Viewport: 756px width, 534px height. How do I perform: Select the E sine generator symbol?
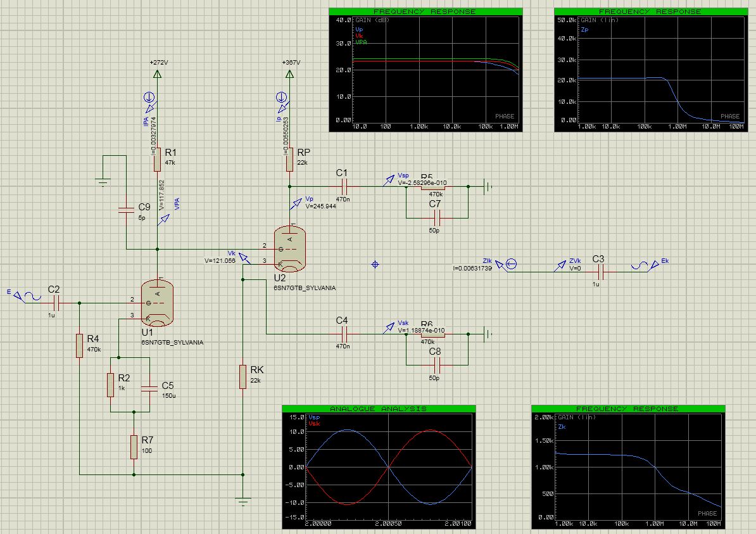click(x=27, y=296)
